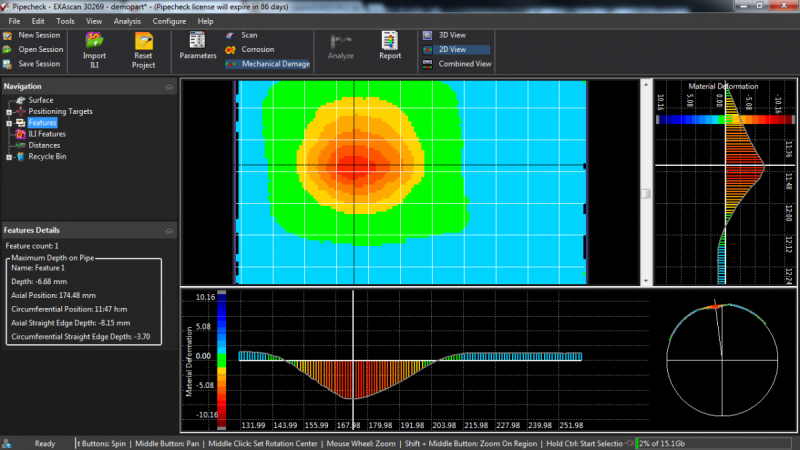Open the Configure menu
The height and width of the screenshot is (450, 800).
click(168, 20)
